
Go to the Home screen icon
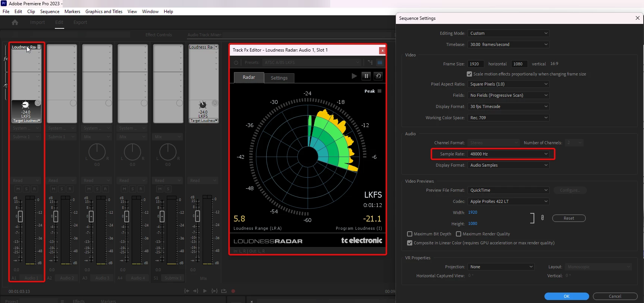pyautogui.click(x=15, y=22)
